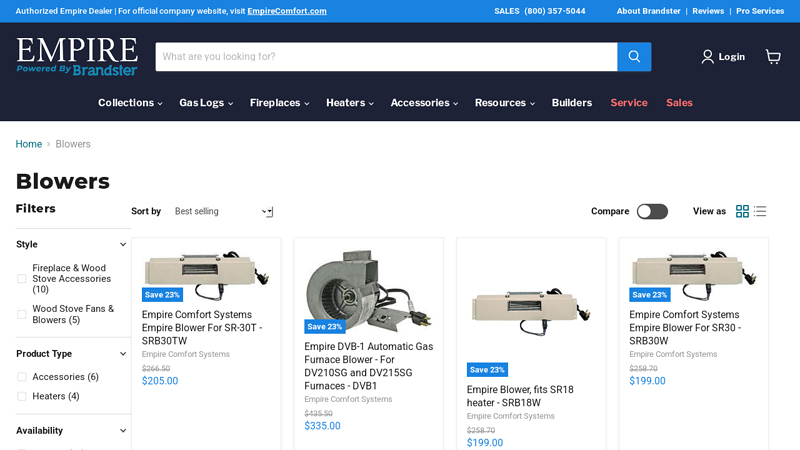Collapse the Style filter section

click(71, 244)
